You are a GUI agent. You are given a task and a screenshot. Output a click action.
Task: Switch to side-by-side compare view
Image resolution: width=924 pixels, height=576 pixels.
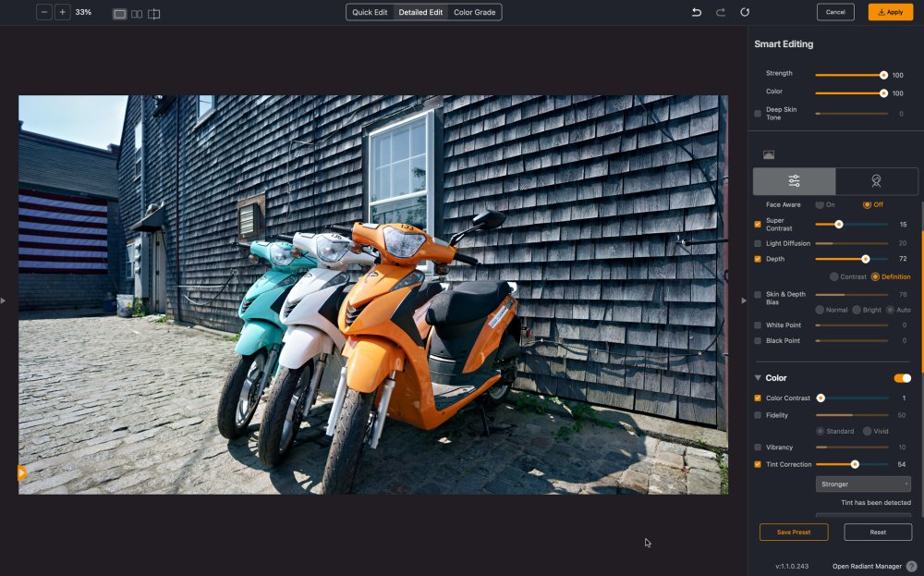[137, 14]
